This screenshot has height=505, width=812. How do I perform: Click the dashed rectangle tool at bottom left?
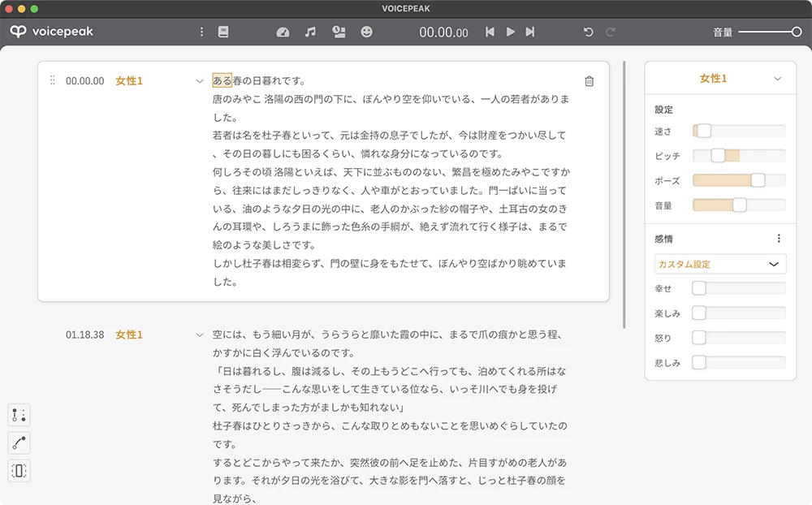pos(19,470)
